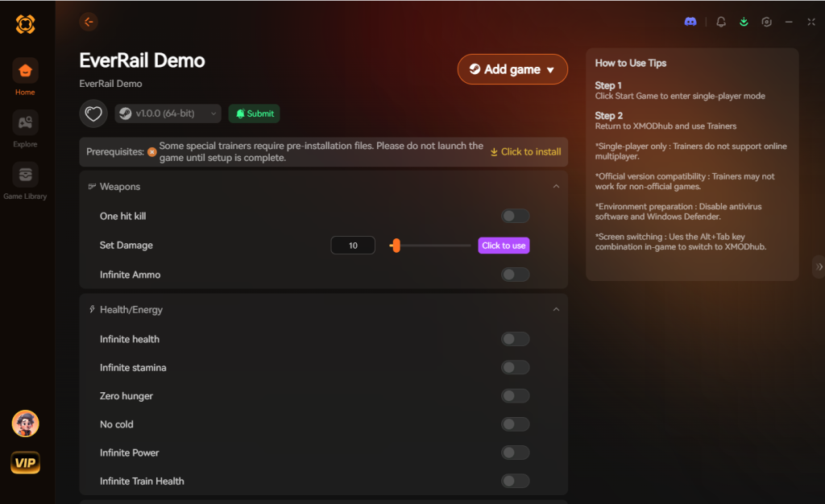
Task: Collapse the Health/Energy section
Action: 556,309
